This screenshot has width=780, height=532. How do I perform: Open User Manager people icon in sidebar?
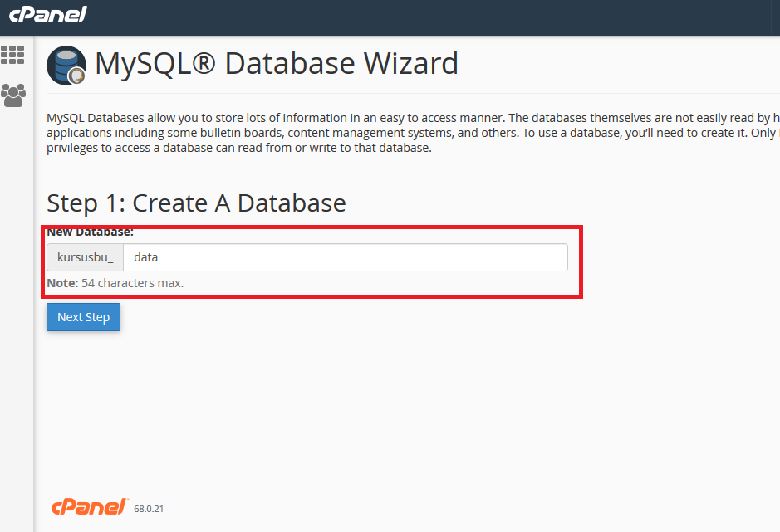click(13, 95)
